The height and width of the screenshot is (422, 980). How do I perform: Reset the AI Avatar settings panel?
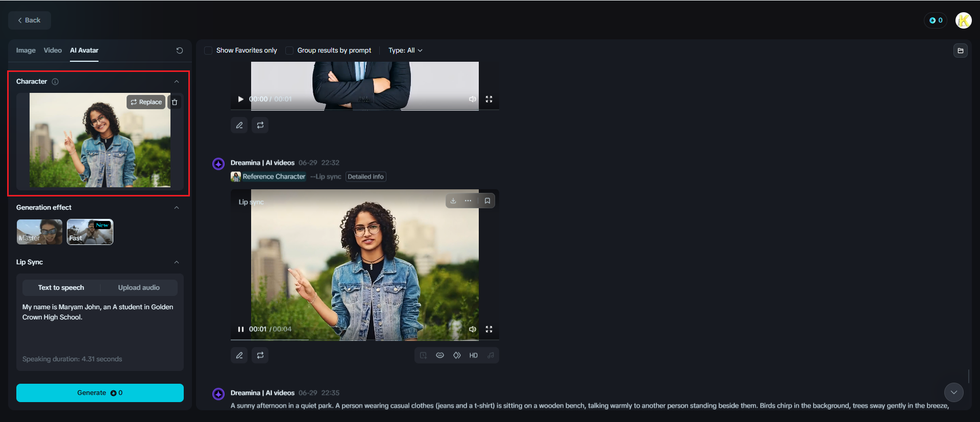(x=180, y=51)
